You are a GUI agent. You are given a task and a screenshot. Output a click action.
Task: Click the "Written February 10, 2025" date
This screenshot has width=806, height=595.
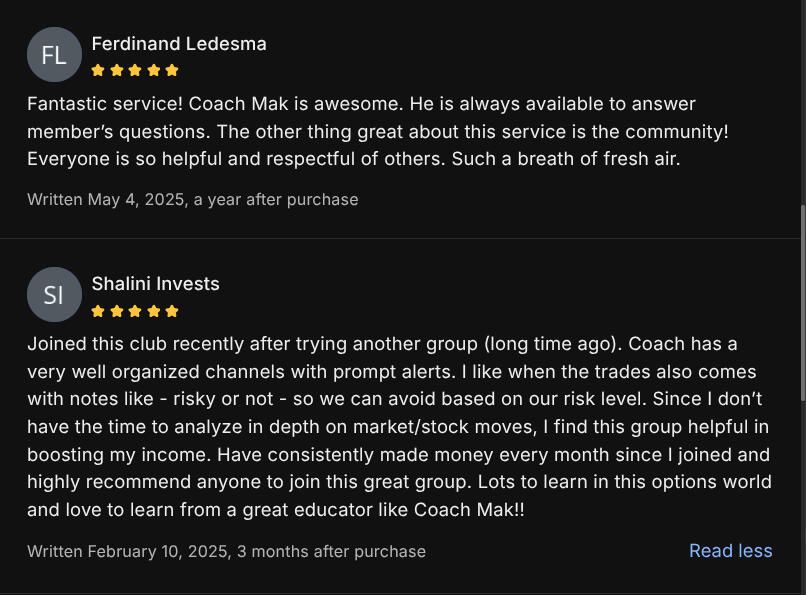128,551
